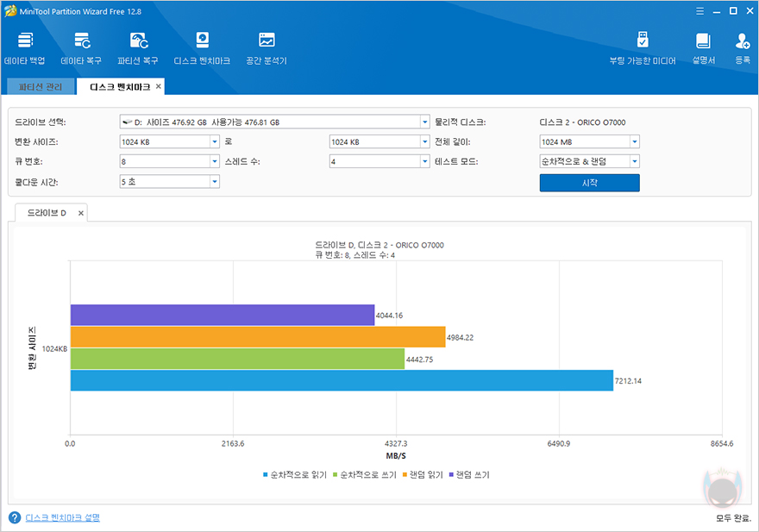Select the 디스크 벤치마크 tab

pos(120,86)
